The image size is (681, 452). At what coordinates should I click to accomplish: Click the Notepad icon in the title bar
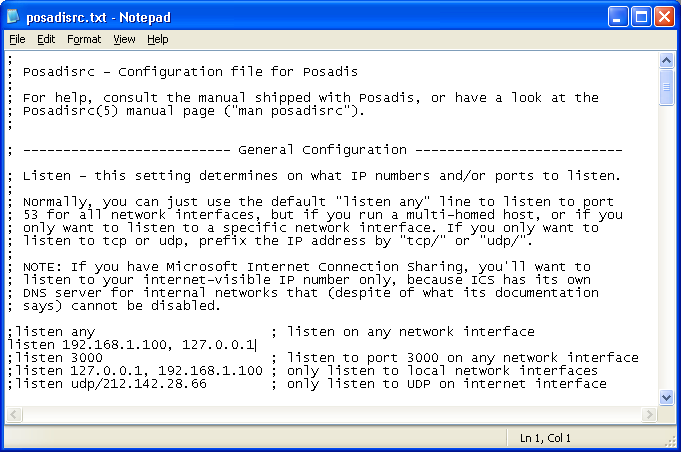[14, 16]
